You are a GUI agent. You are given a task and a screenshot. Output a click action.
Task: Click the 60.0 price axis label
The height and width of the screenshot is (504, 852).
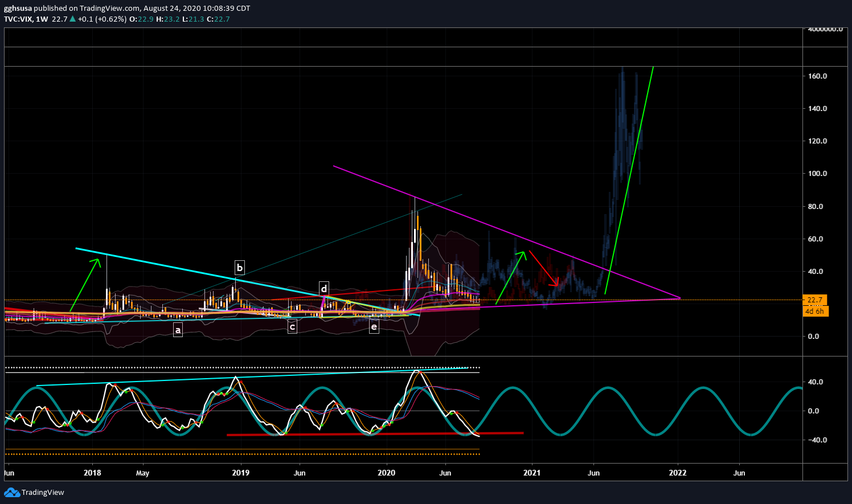coord(816,239)
